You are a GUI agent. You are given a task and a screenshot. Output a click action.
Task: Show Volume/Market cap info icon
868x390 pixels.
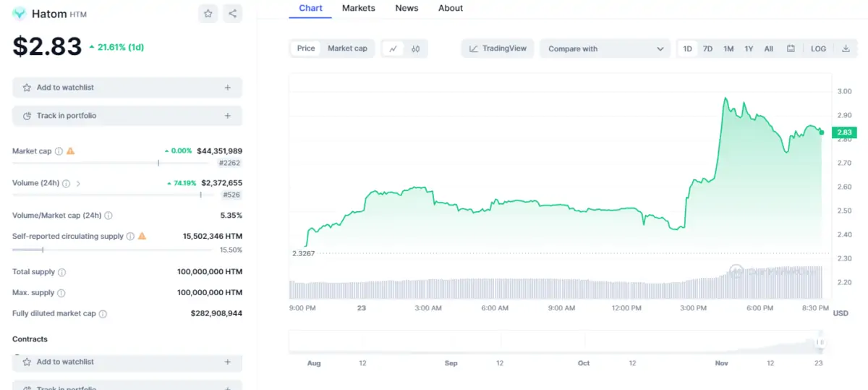coord(109,216)
